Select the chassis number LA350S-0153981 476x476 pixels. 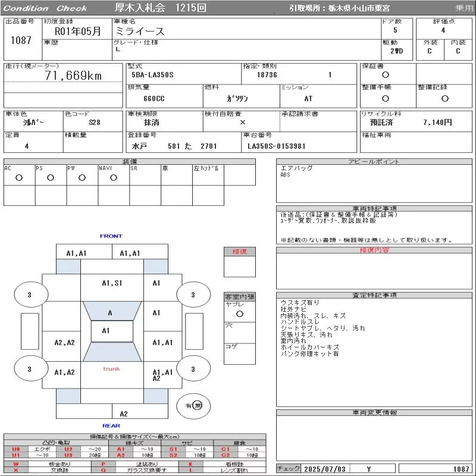(x=276, y=146)
